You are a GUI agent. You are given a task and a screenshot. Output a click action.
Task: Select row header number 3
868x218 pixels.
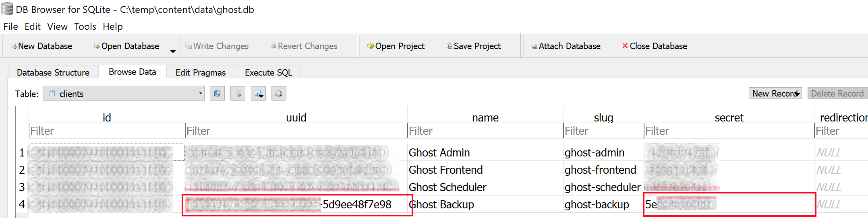click(x=22, y=187)
